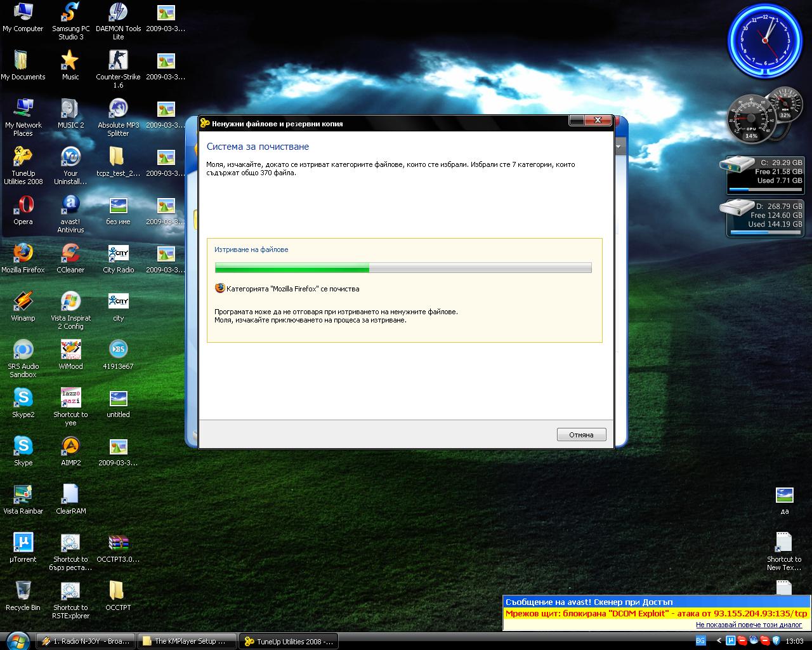Screen dimensions: 812x650
Task: Click the D: drive usage gadget
Action: pyautogui.click(x=764, y=218)
